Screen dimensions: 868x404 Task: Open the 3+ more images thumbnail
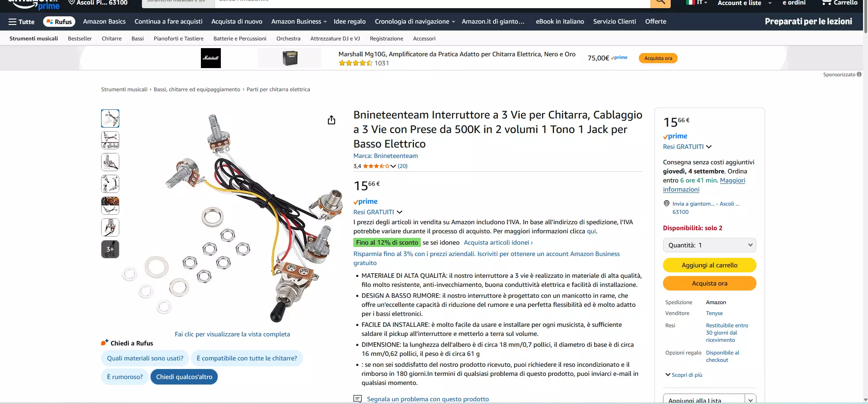[x=110, y=249]
